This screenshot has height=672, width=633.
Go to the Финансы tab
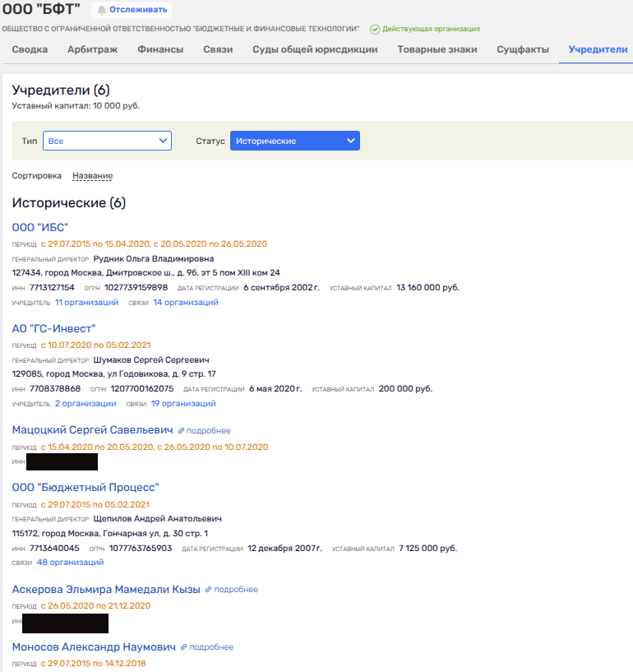pyautogui.click(x=160, y=49)
